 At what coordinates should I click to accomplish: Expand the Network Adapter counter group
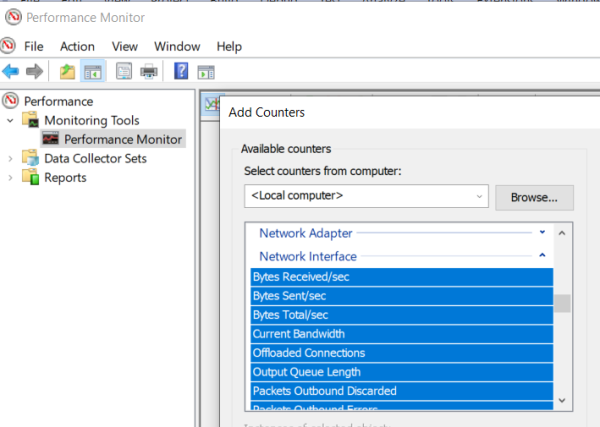tap(542, 232)
